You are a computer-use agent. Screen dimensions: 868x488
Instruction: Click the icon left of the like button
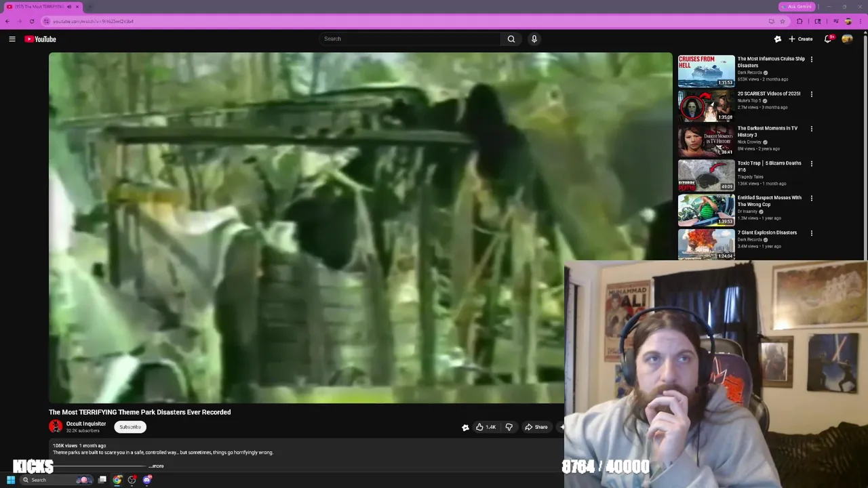pyautogui.click(x=465, y=427)
